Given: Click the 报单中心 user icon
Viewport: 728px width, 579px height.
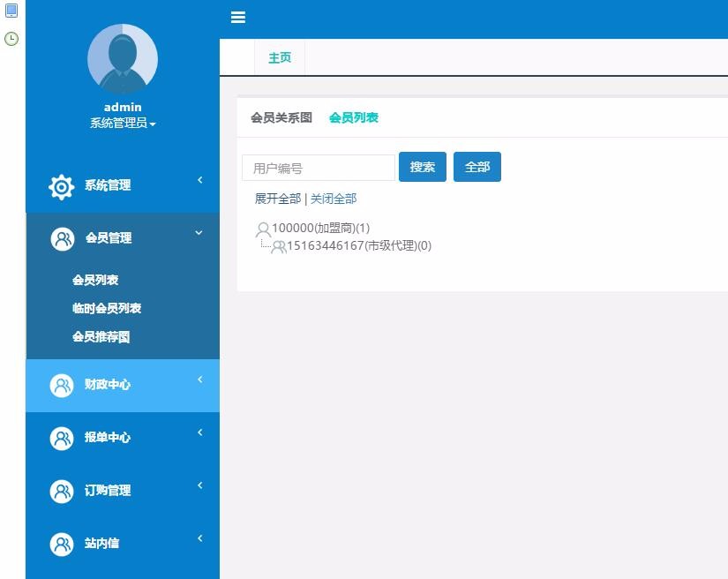Looking at the screenshot, I should 62,439.
